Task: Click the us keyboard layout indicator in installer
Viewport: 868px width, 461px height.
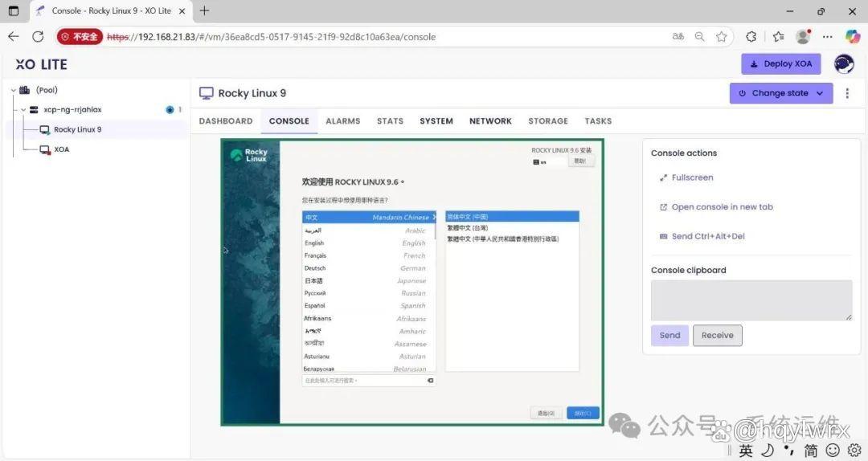Action: coord(540,162)
